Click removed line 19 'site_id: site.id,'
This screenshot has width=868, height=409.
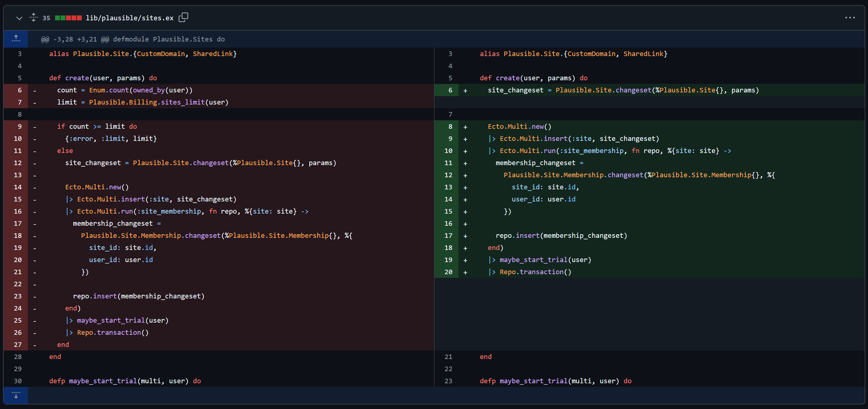click(123, 248)
